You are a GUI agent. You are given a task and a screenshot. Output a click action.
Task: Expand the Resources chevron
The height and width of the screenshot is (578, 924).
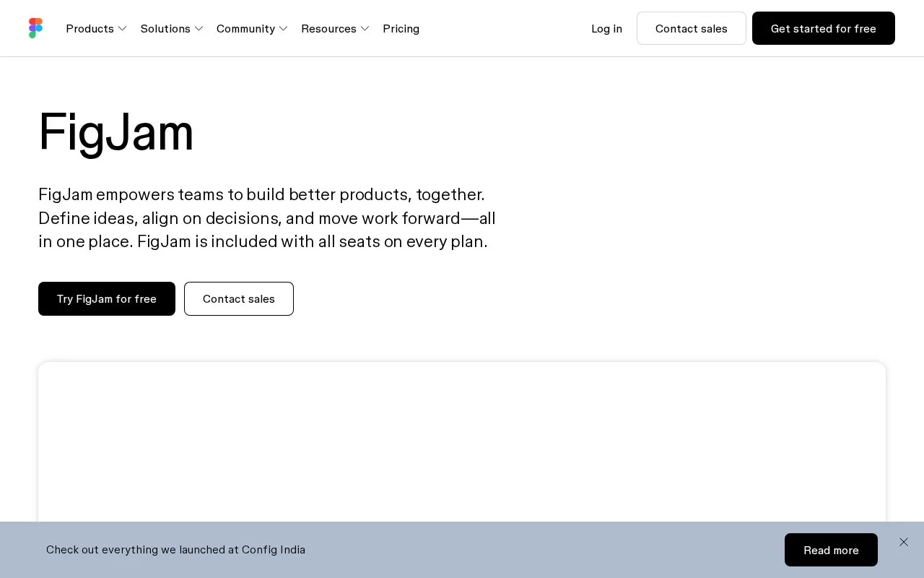pyautogui.click(x=365, y=28)
